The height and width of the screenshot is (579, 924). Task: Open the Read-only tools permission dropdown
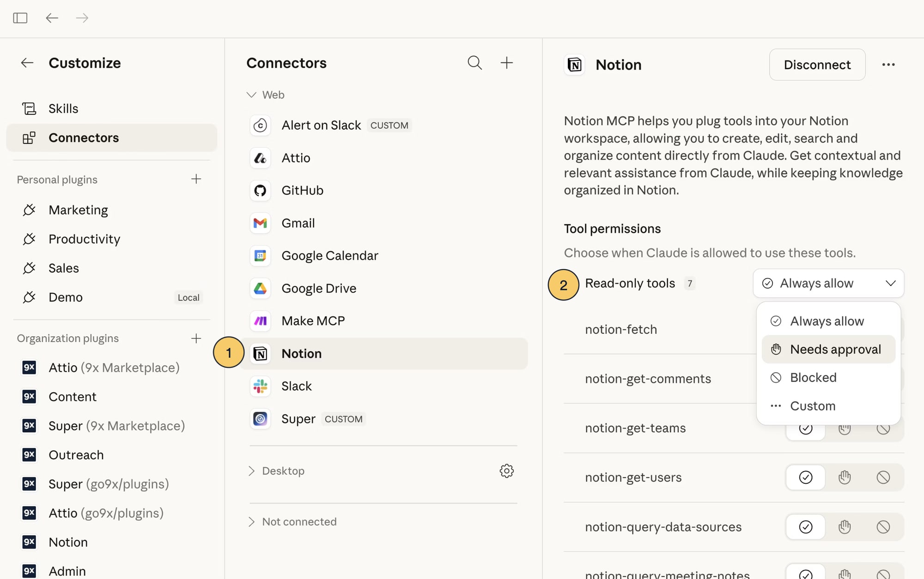828,283
